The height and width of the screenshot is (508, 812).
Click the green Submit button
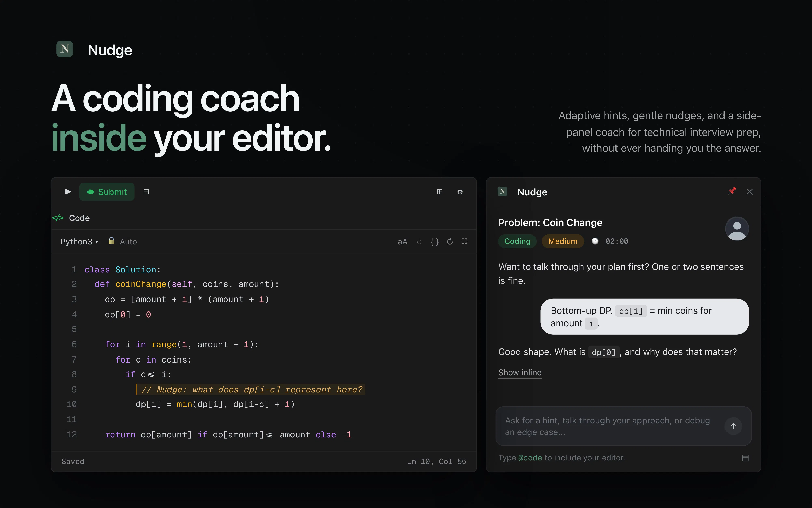(107, 192)
